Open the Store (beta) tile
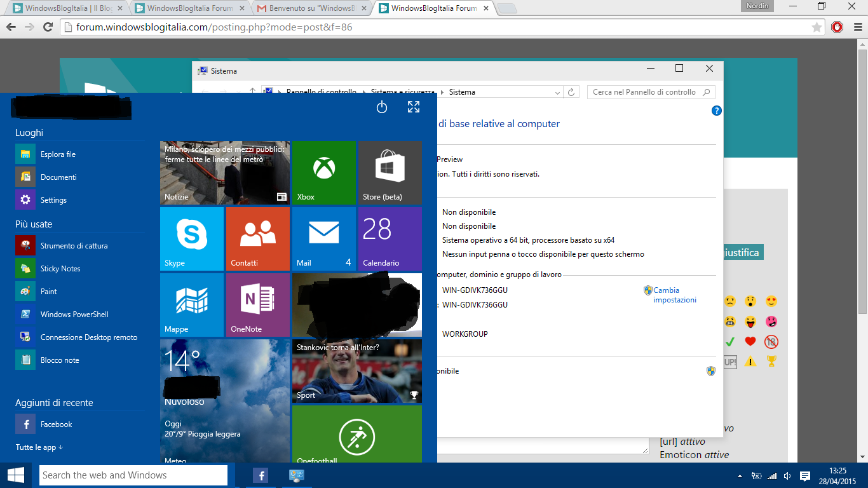The width and height of the screenshot is (868, 488). point(390,173)
